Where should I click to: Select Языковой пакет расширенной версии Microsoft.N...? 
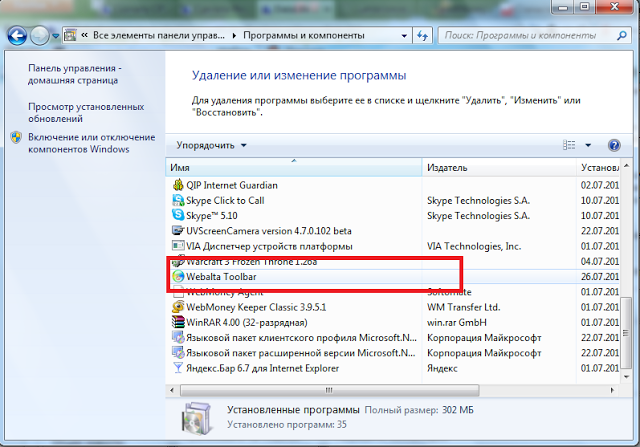coord(300,353)
